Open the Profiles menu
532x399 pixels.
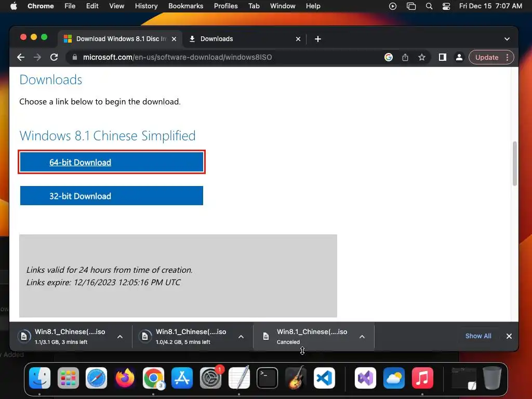pyautogui.click(x=225, y=6)
